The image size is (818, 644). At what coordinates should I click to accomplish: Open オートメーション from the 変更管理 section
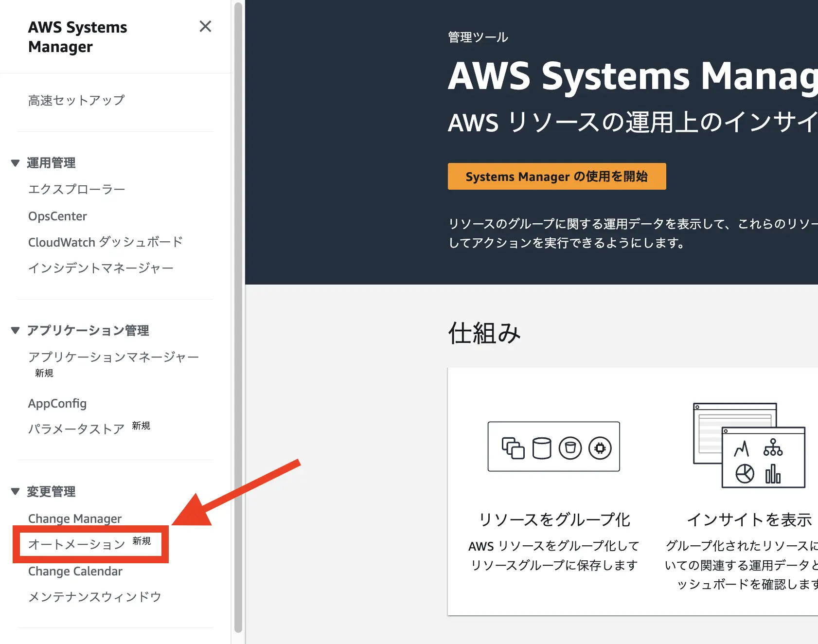coord(76,544)
